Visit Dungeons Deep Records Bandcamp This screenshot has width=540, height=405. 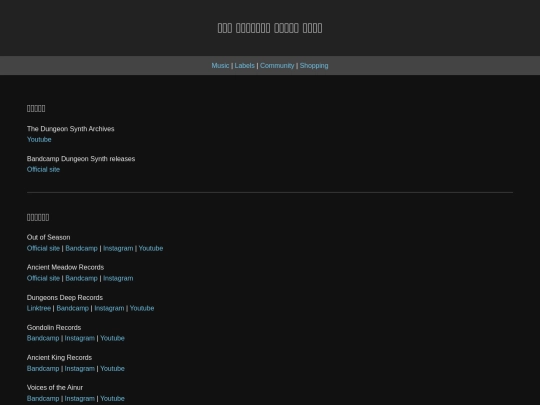[x=72, y=308]
